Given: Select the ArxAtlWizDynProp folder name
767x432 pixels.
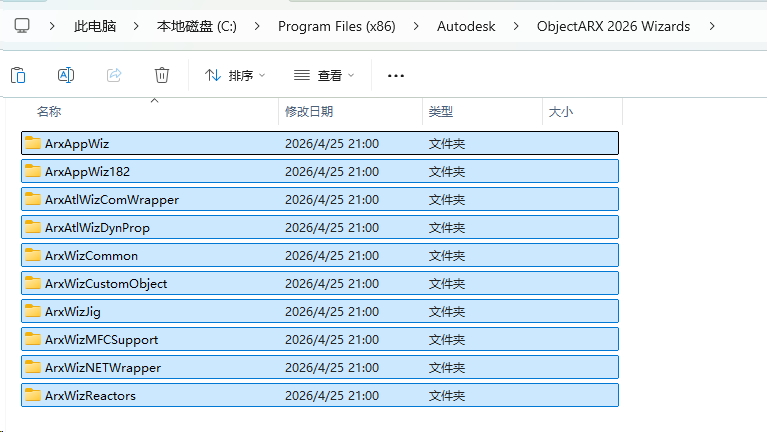Looking at the screenshot, I should tap(97, 227).
